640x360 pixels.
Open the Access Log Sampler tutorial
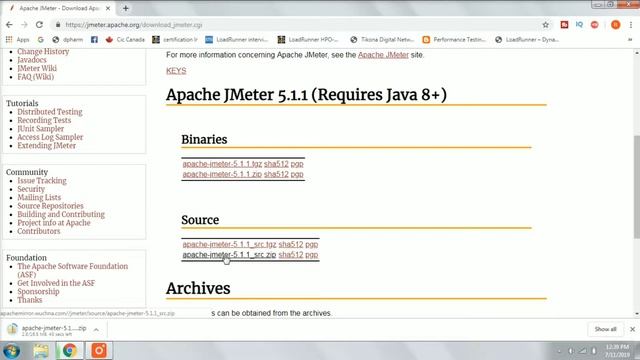[x=50, y=137]
